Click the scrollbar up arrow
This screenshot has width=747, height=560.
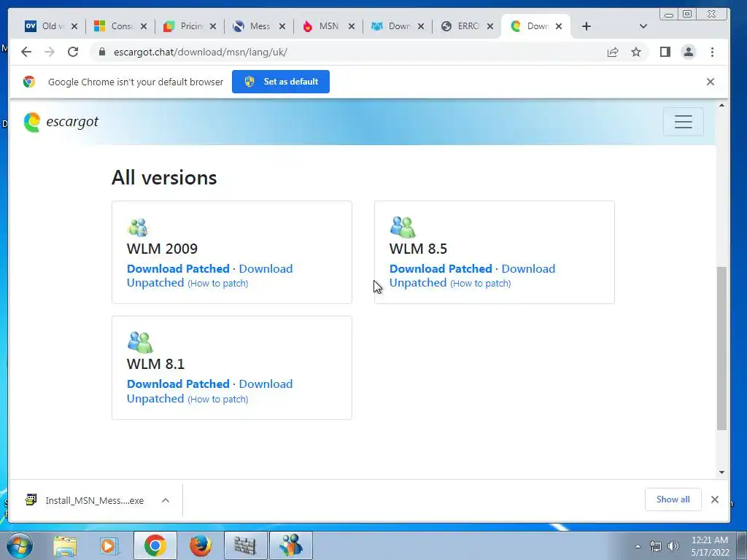click(721, 105)
